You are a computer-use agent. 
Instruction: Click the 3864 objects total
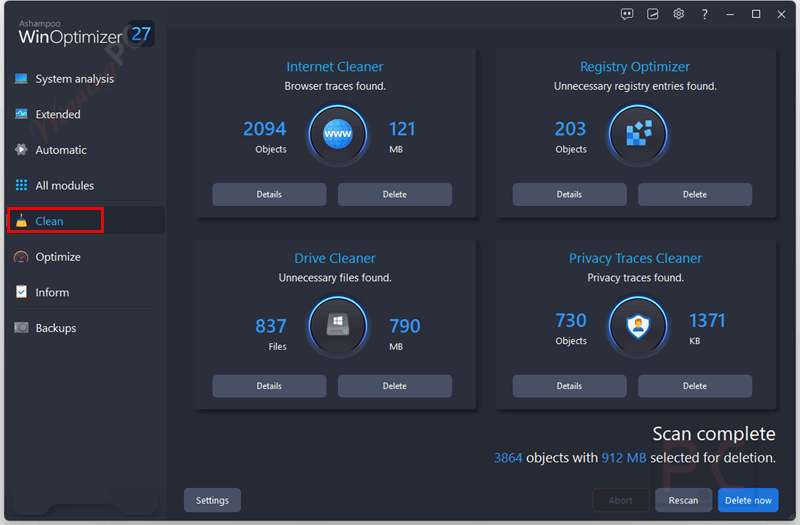click(x=508, y=458)
